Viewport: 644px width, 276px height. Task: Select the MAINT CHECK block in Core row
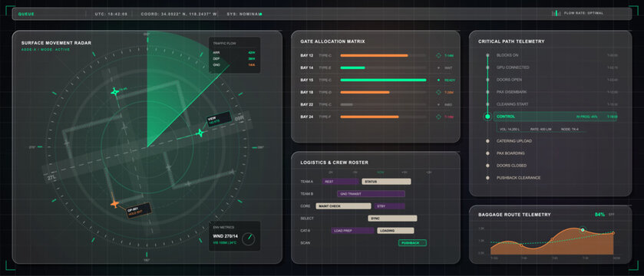tap(343, 206)
